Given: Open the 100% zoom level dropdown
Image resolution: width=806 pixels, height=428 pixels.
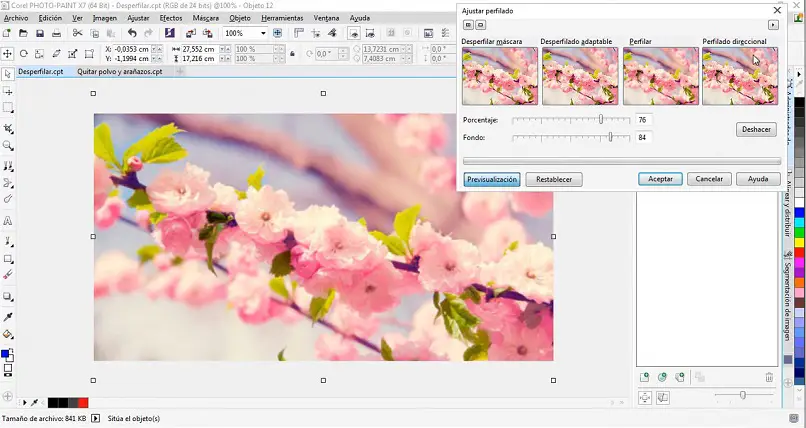Looking at the screenshot, I should (x=263, y=33).
